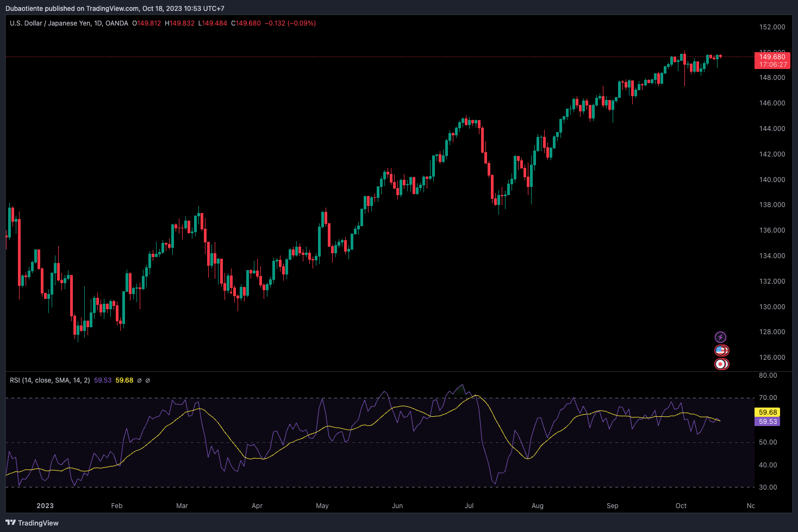This screenshot has width=798, height=532.
Task: Click the Feb label on time axis
Action: point(117,506)
